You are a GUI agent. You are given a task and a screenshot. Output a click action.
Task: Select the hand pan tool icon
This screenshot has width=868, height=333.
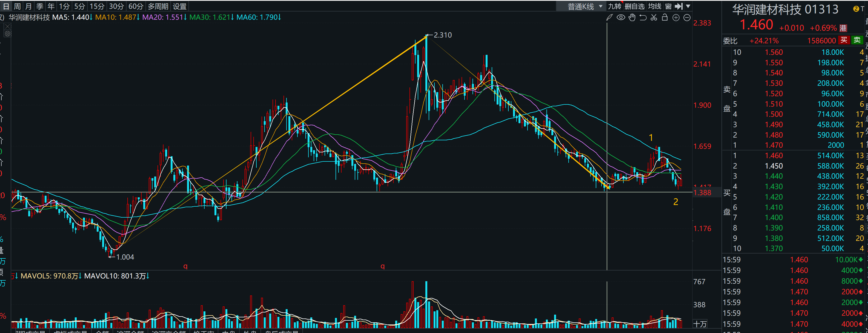(x=632, y=18)
